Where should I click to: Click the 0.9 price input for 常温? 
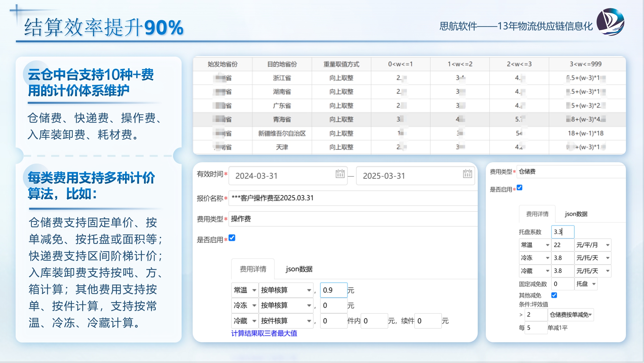[x=333, y=290]
